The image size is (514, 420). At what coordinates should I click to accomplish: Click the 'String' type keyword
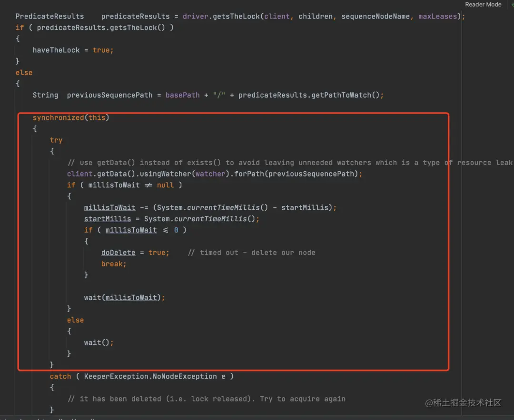coord(45,95)
